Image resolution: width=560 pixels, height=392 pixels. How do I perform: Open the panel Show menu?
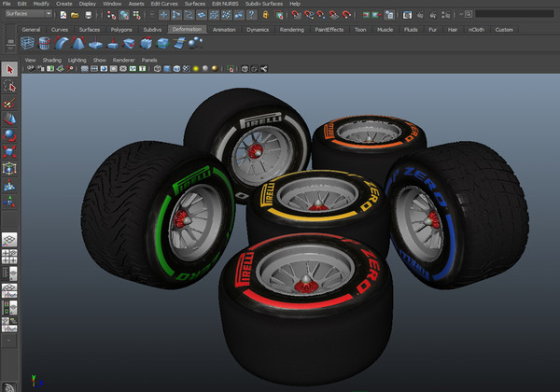coord(100,60)
